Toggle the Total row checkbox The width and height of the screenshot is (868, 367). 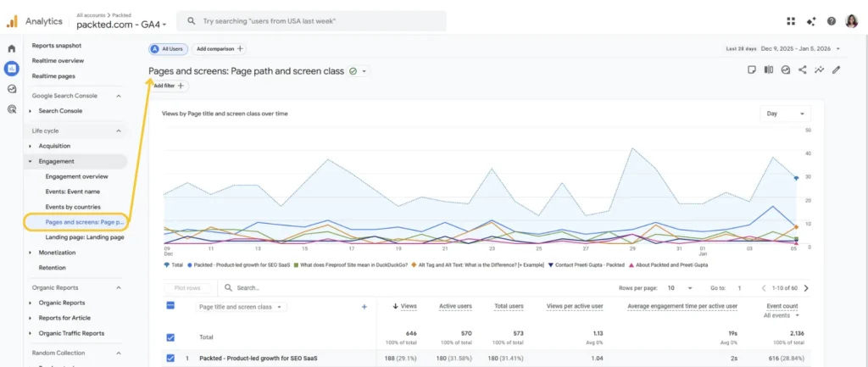coord(170,336)
